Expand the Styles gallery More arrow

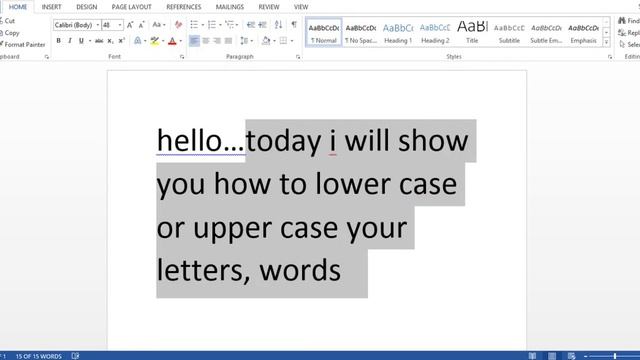click(x=607, y=42)
